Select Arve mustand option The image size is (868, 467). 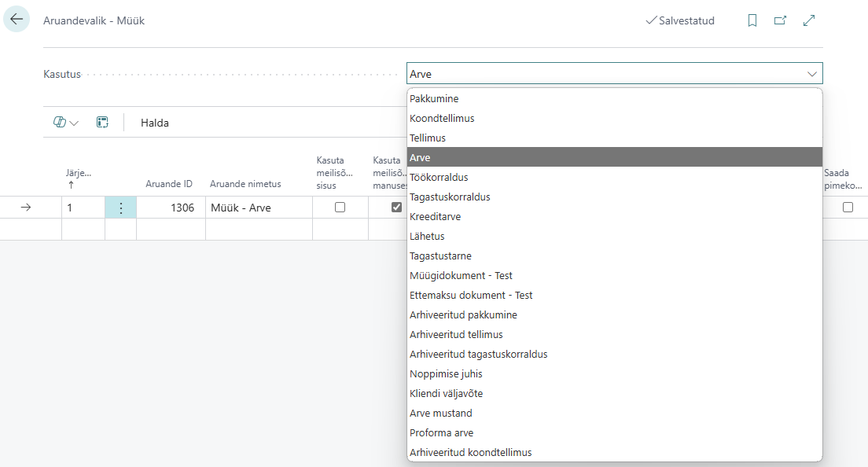615,413
